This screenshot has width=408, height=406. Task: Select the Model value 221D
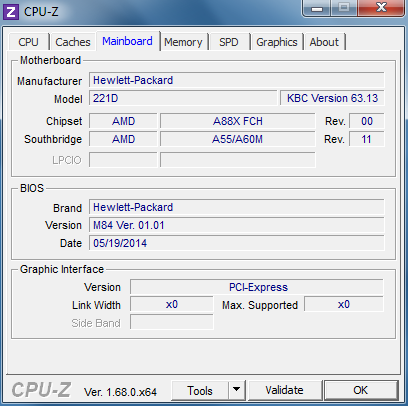coord(183,98)
